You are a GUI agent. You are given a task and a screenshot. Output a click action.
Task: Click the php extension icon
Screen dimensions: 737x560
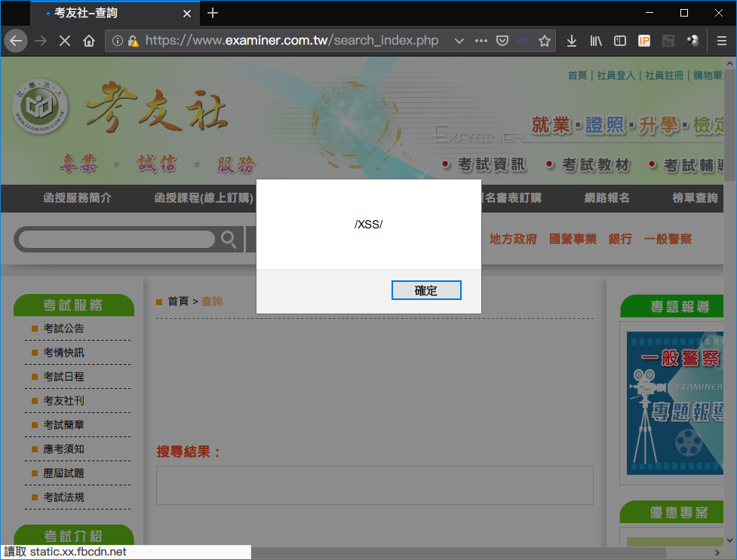[x=524, y=41]
